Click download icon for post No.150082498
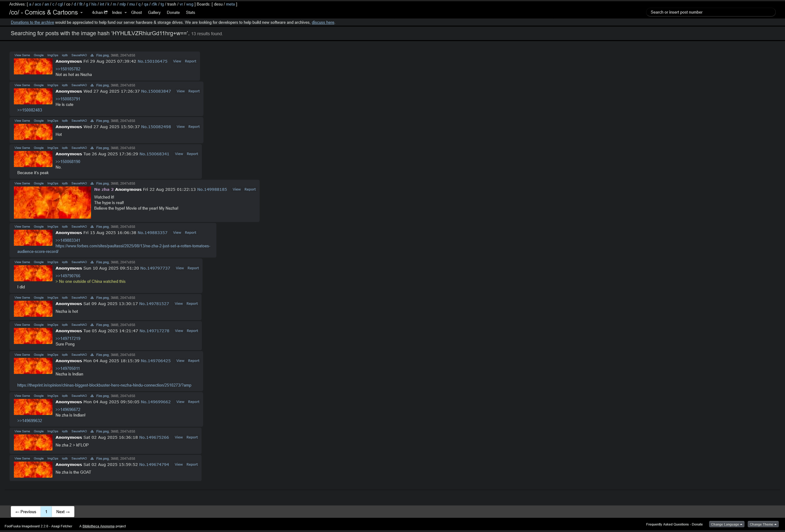The height and width of the screenshot is (532, 785). pos(92,121)
